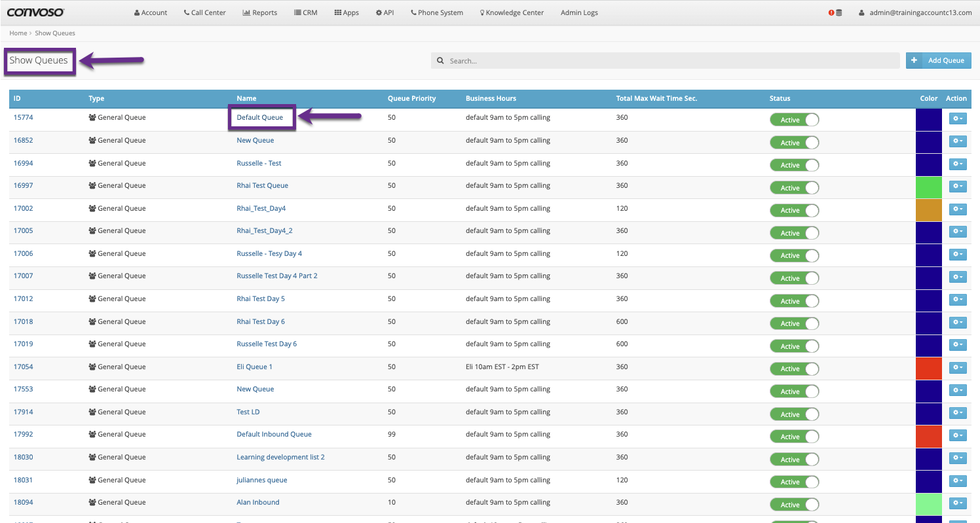Image resolution: width=980 pixels, height=523 pixels.
Task: Expand gear action menu for Rhai Test Queue
Action: point(958,187)
